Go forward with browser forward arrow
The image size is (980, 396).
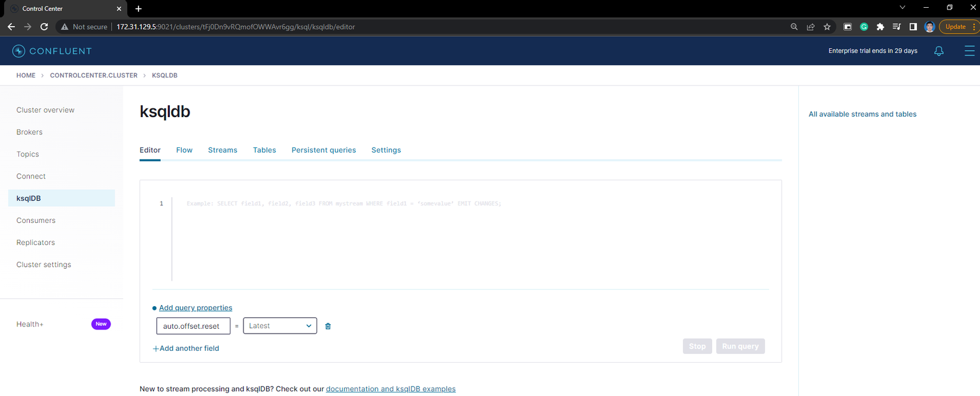click(27, 27)
